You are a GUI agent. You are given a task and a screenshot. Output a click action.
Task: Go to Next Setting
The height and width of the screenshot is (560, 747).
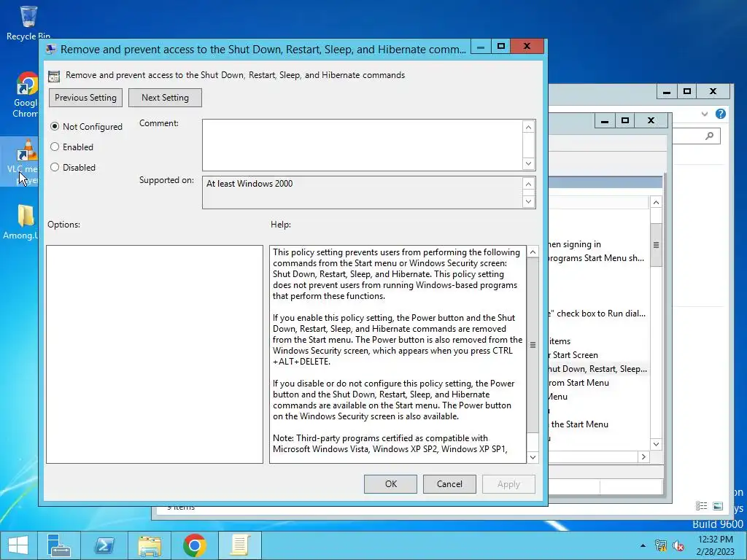165,98
